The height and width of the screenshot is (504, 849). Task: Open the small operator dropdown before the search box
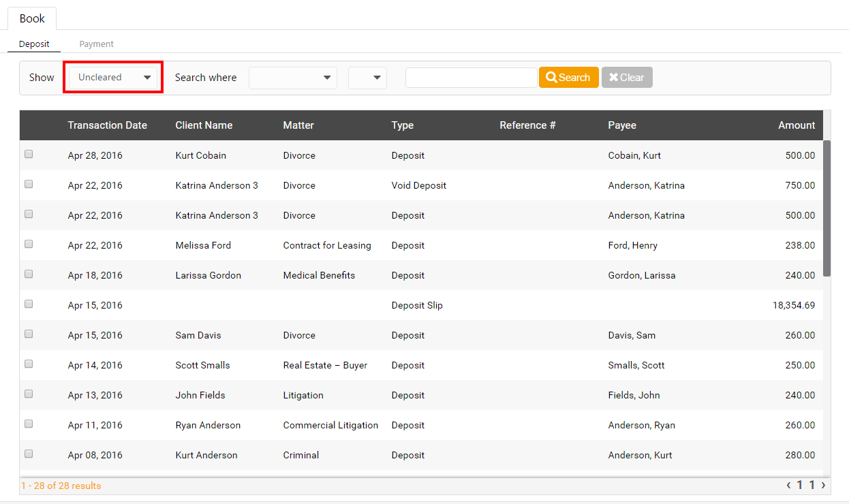tap(367, 78)
